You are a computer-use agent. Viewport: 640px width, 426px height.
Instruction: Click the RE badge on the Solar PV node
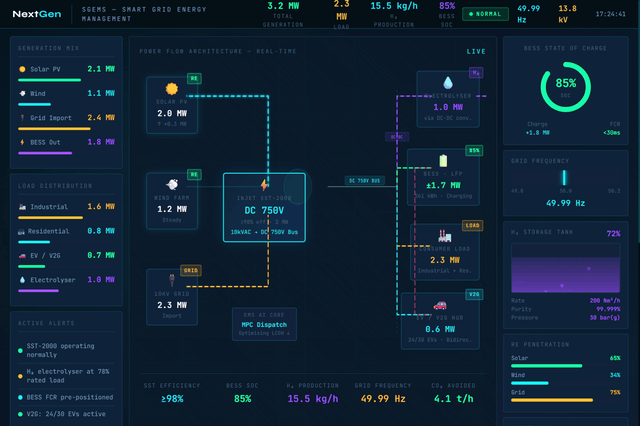(x=194, y=78)
